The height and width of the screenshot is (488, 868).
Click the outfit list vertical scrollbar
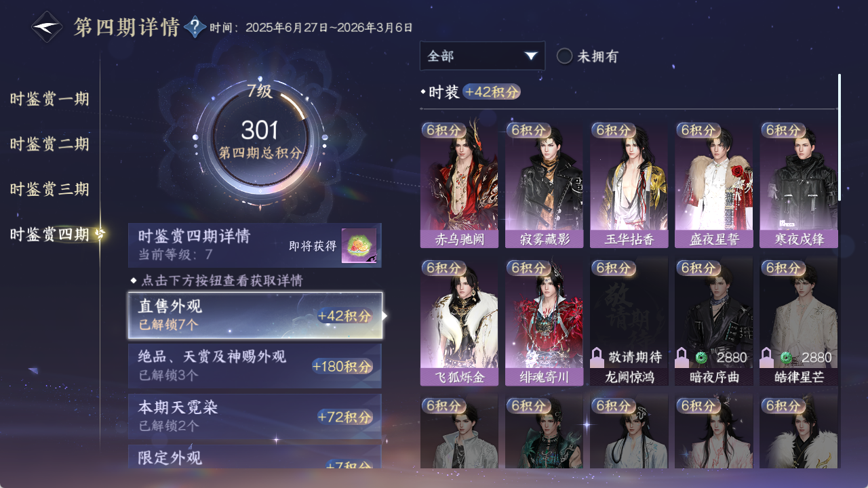(840, 138)
